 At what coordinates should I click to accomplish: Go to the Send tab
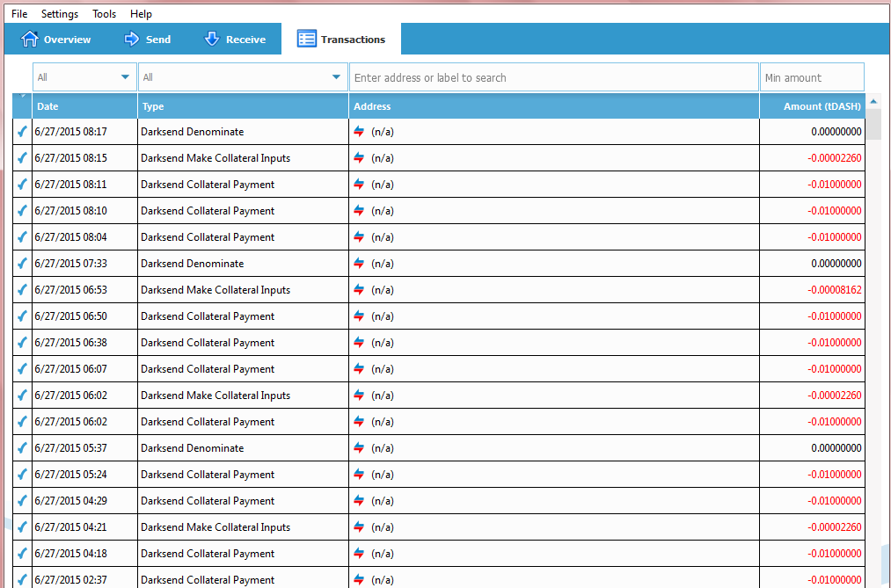tap(147, 40)
